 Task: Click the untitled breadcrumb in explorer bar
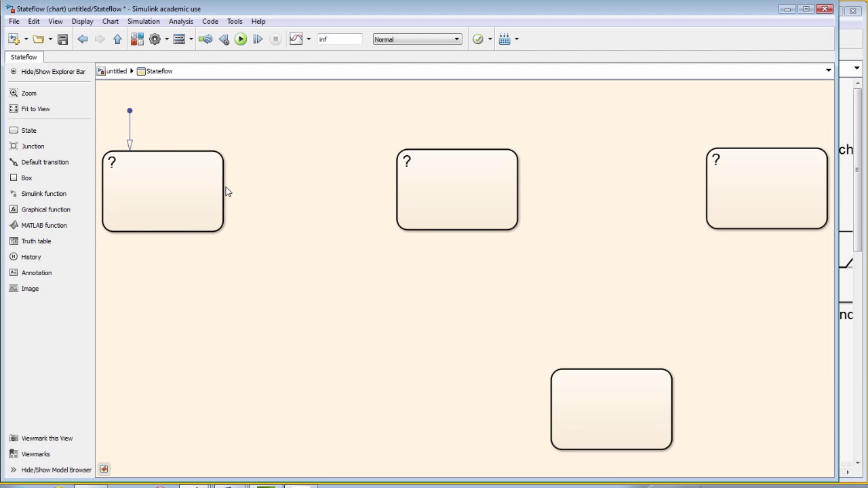[112, 71]
